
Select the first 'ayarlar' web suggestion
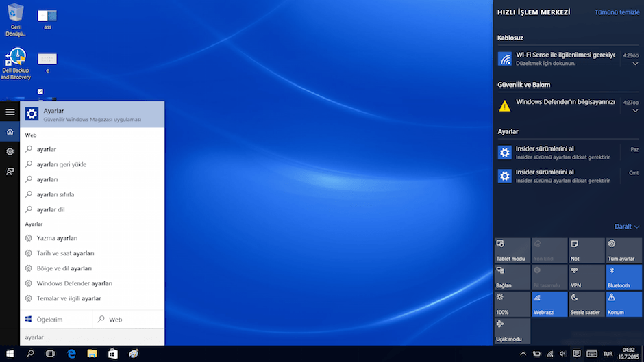click(x=92, y=149)
